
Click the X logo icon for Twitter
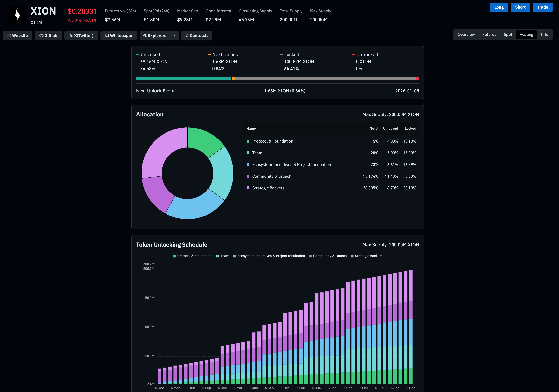(x=71, y=36)
